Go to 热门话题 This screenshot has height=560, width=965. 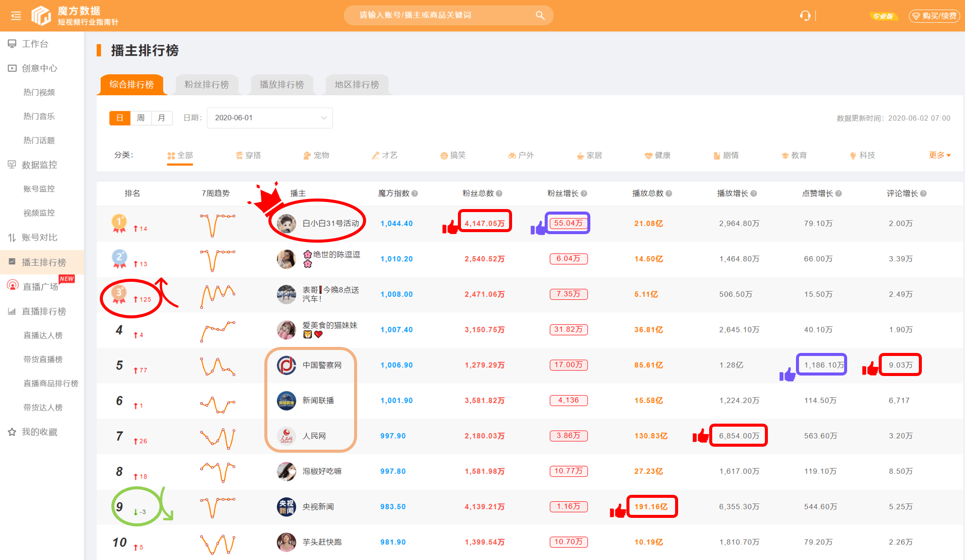[39, 140]
